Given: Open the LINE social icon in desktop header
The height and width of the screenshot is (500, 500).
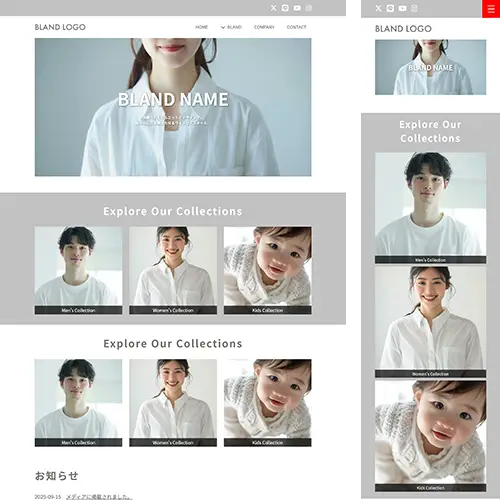Looking at the screenshot, I should click(x=285, y=8).
